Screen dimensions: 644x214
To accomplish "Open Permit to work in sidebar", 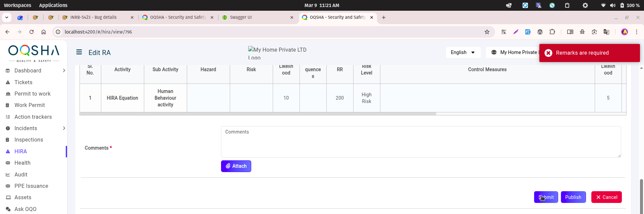I will (32, 94).
